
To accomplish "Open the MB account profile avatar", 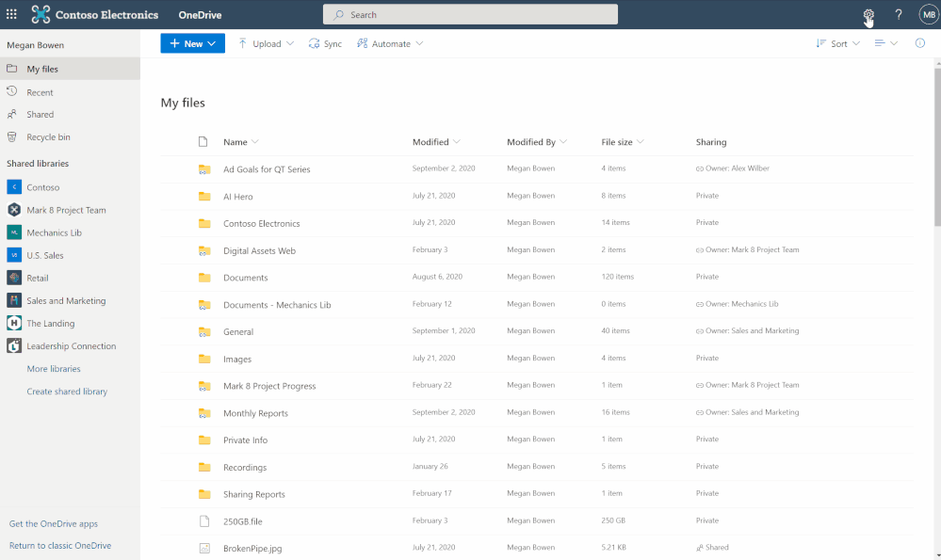I will coord(928,15).
